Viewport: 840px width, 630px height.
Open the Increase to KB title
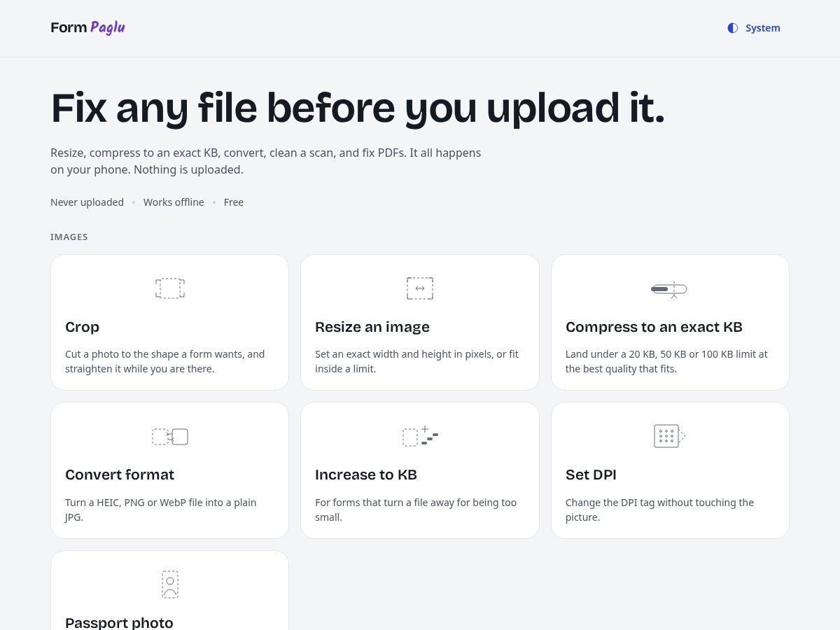366,475
